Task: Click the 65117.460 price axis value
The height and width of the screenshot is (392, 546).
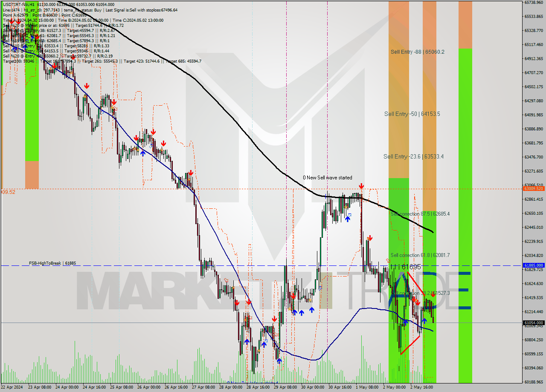Action: (533, 44)
